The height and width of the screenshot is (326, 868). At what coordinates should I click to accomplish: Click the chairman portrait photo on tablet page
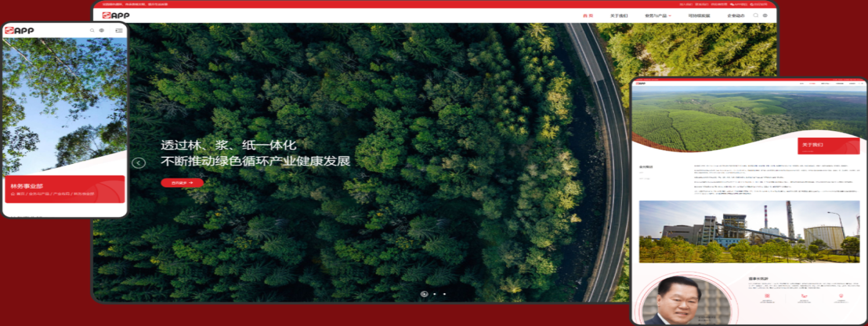(686, 300)
